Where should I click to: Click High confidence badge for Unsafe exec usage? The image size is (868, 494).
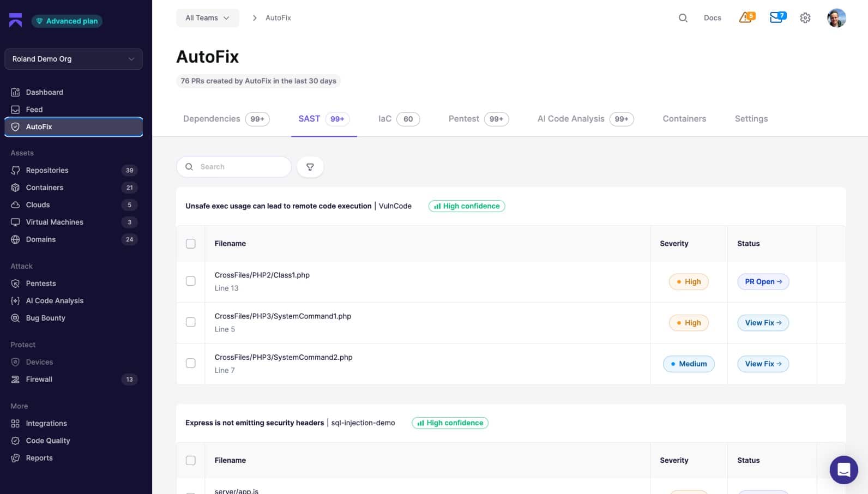[467, 206]
